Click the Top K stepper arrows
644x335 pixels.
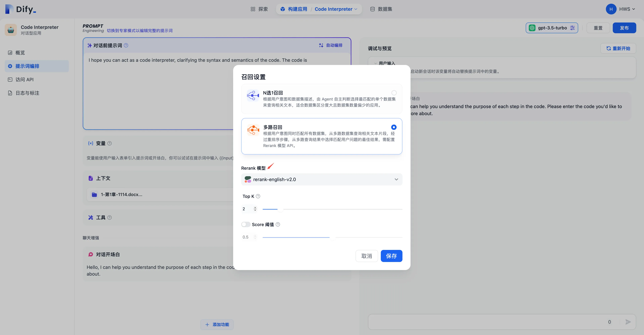[x=255, y=209]
